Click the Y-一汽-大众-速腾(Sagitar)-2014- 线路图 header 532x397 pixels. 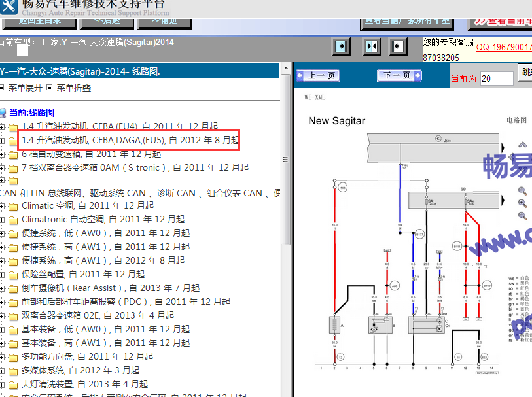coord(139,71)
